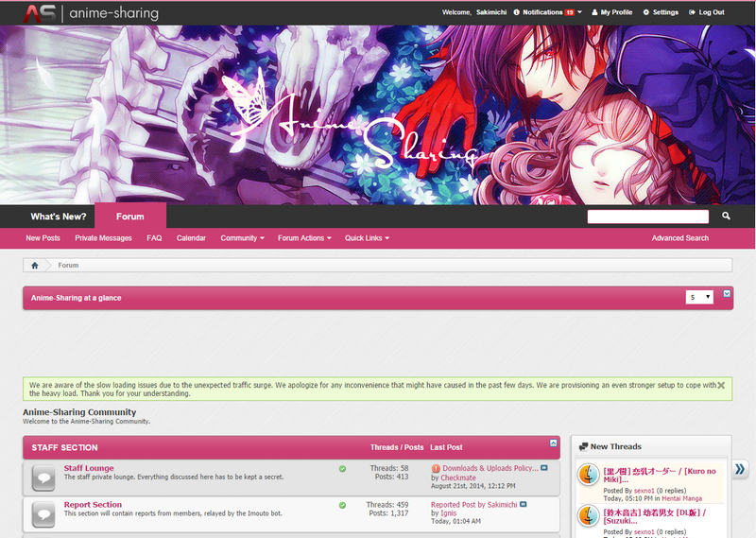This screenshot has width=756, height=538.
Task: Open Ignis's profile
Action: 448,513
